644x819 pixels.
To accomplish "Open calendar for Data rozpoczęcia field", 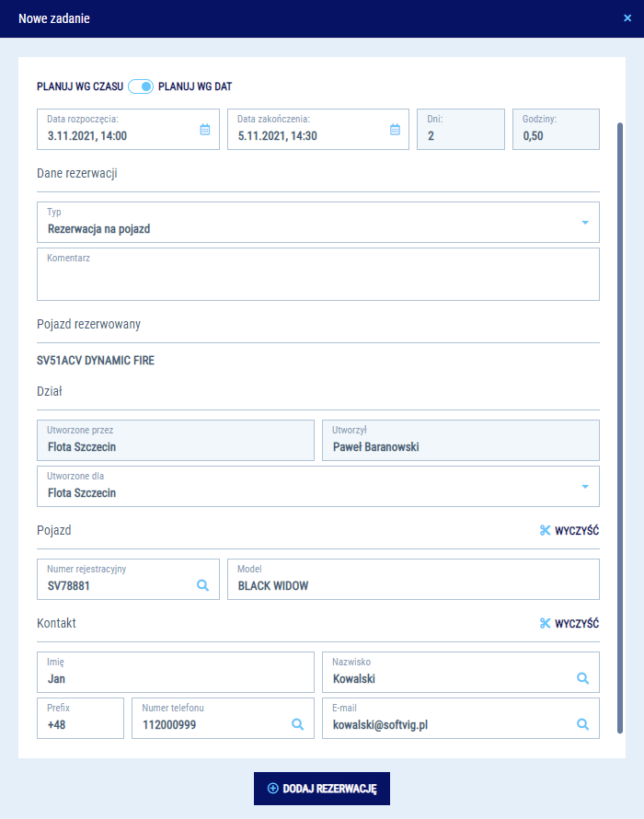I will coord(205,130).
